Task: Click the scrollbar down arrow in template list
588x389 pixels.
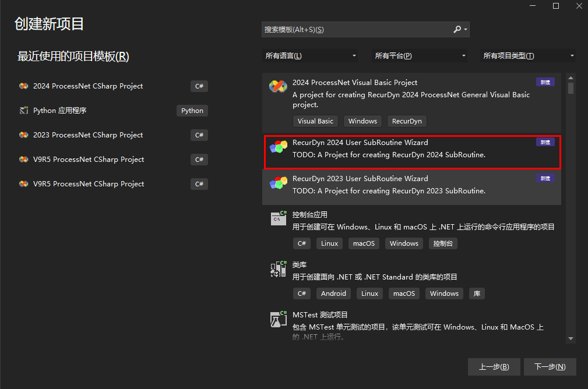Action: click(x=571, y=338)
